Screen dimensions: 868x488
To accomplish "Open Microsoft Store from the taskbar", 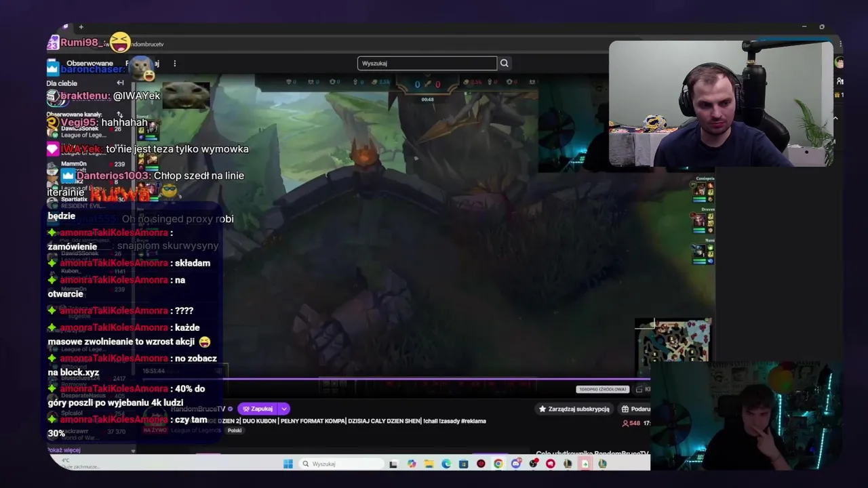I will coord(463,464).
